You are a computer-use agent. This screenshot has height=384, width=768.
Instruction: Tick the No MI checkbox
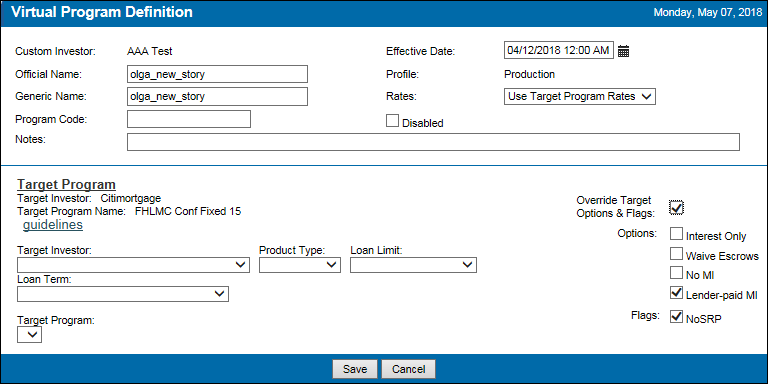[676, 272]
